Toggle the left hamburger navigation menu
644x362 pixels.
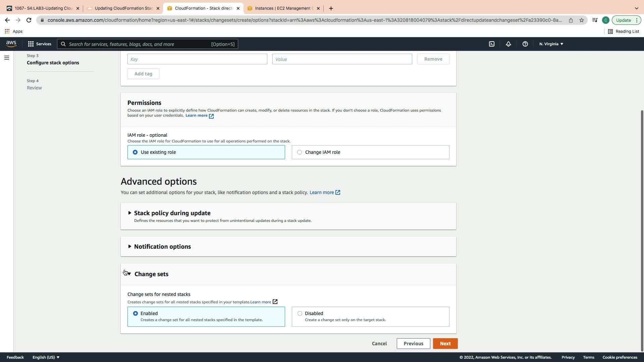pos(6,58)
